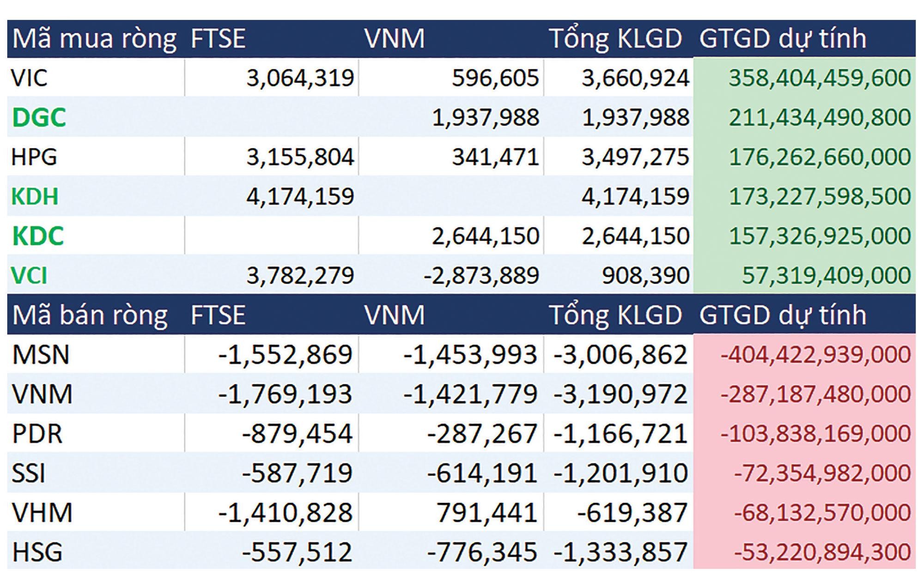Screen dimensions: 924x582
Task: Select HPG FTSE value 3,155,804
Action: [300, 157]
